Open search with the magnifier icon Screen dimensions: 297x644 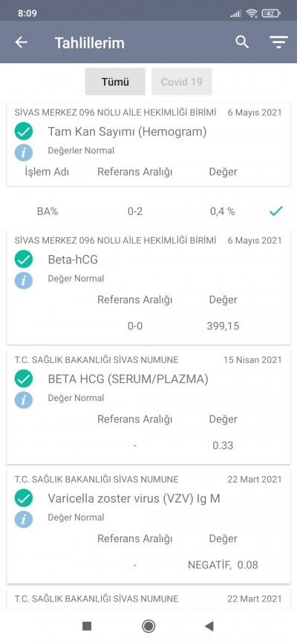242,42
